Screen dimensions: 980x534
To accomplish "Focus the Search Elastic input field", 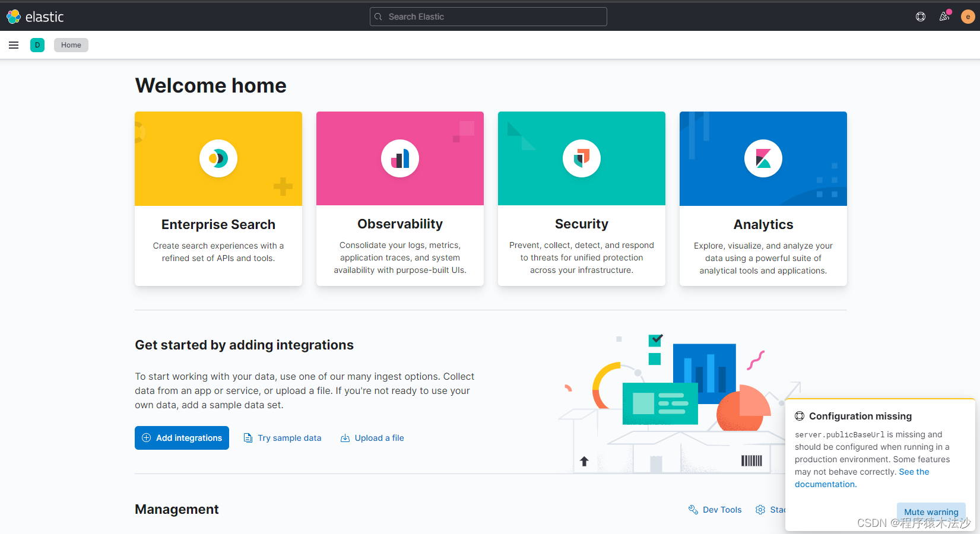I will tap(489, 17).
